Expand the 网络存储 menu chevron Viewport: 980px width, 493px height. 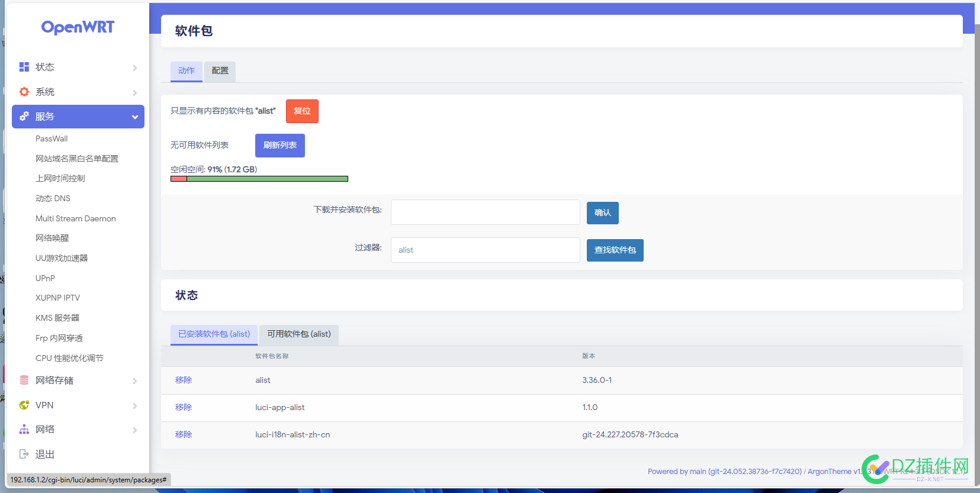135,381
